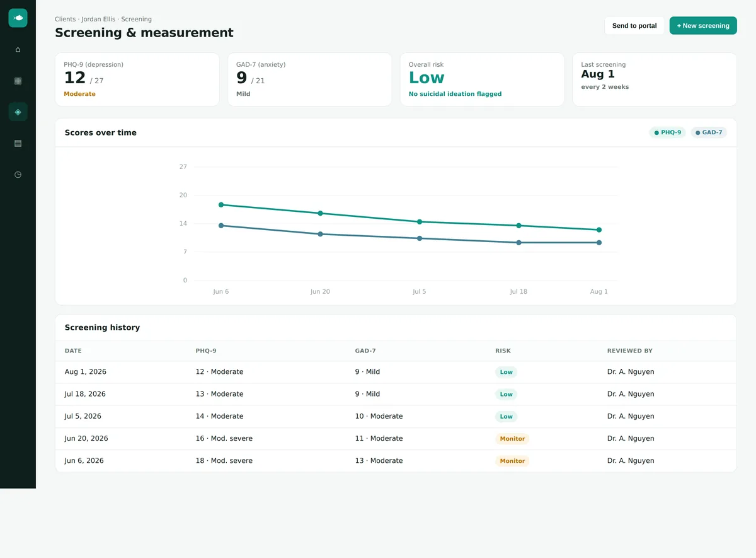This screenshot has width=756, height=558.
Task: Click the 'Jul 18' chart axis label
Action: click(x=518, y=292)
